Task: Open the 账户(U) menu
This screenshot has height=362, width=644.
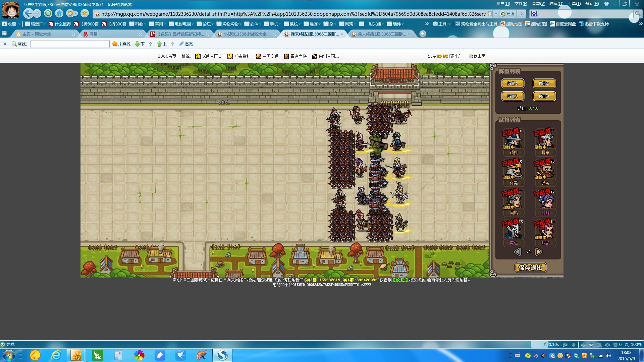Action: [x=503, y=4]
